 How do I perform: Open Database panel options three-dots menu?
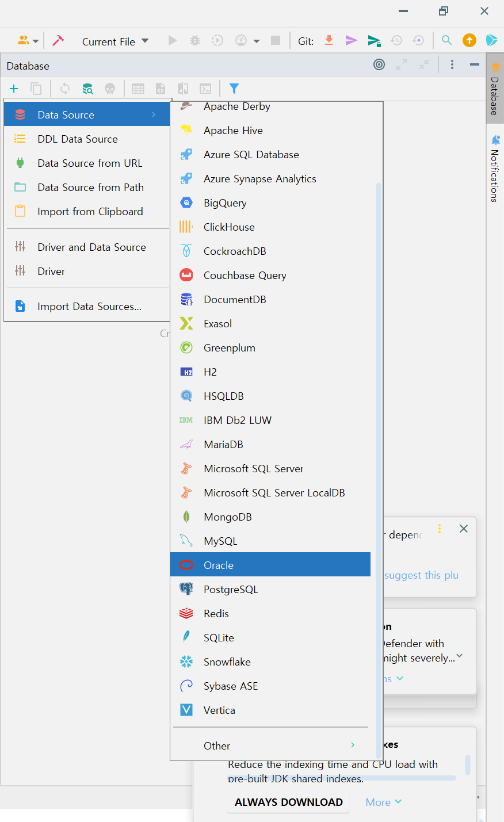(452, 64)
